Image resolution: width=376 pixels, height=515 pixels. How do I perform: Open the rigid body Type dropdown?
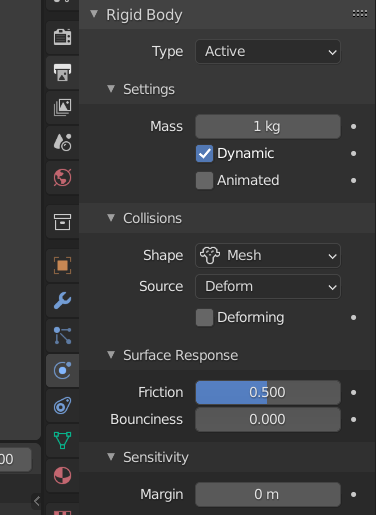click(x=268, y=52)
